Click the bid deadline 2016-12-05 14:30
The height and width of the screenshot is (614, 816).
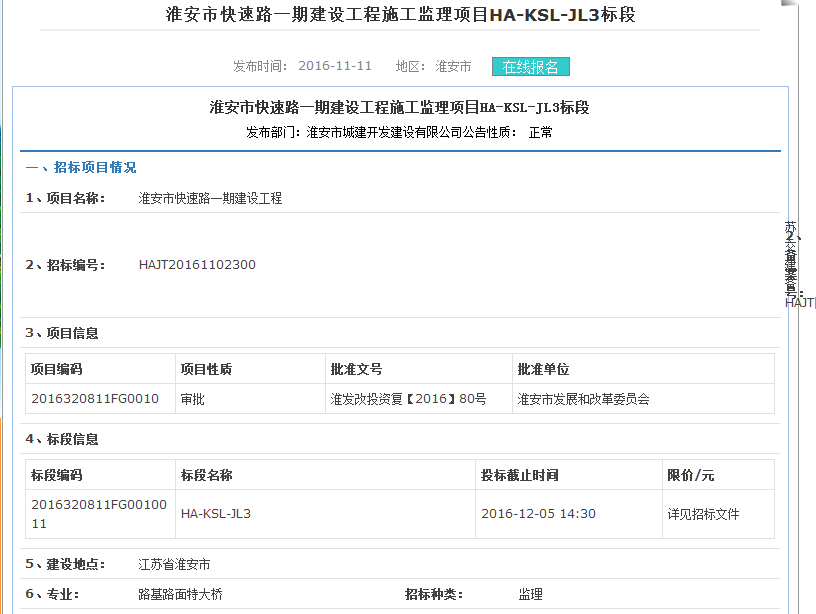coord(538,514)
